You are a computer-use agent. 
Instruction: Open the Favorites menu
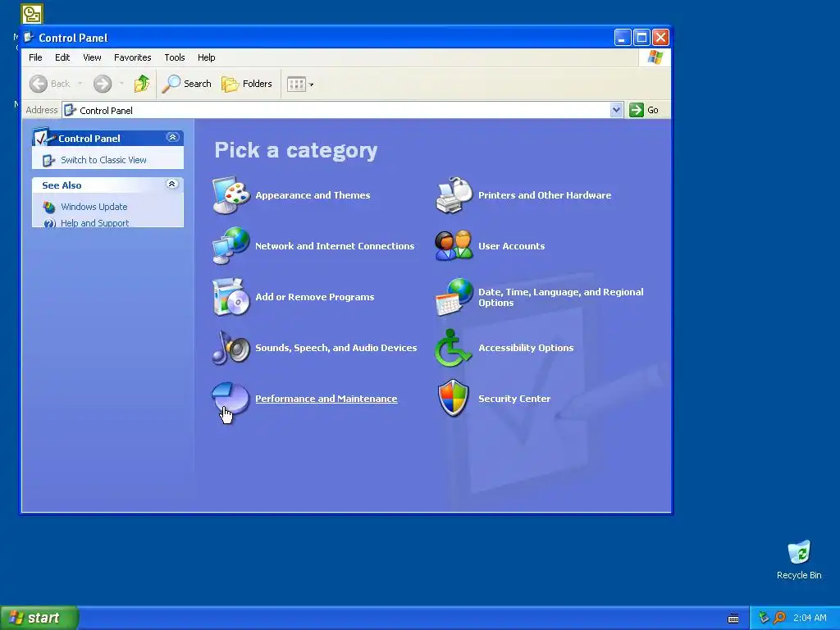click(x=132, y=57)
